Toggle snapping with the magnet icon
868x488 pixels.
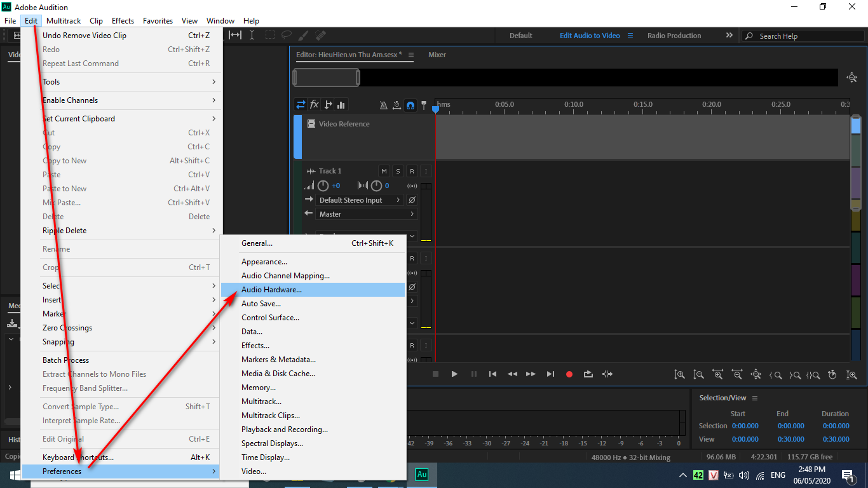click(x=410, y=104)
